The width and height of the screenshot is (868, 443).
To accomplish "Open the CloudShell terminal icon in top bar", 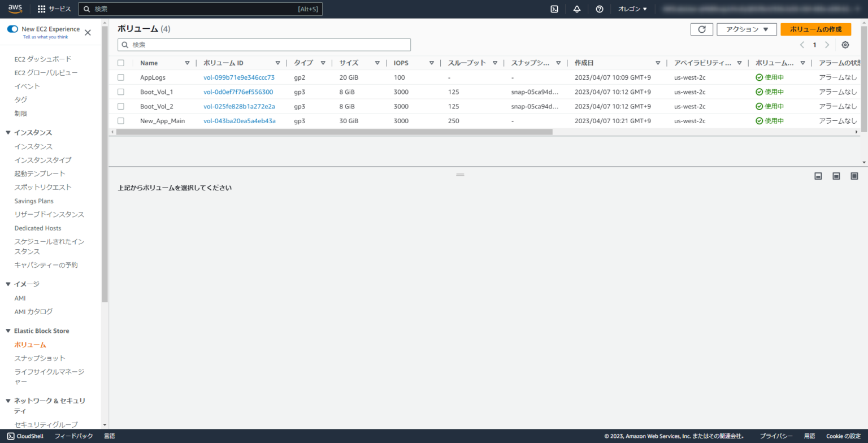I will point(554,8).
